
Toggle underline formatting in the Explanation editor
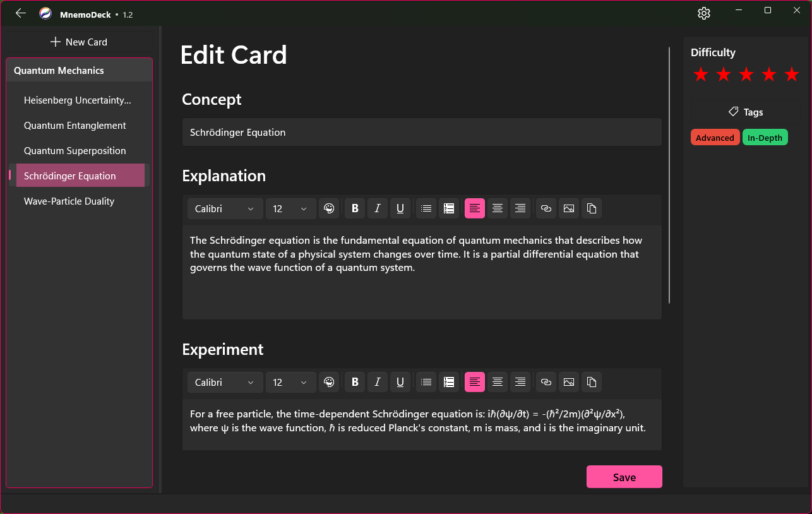(400, 208)
